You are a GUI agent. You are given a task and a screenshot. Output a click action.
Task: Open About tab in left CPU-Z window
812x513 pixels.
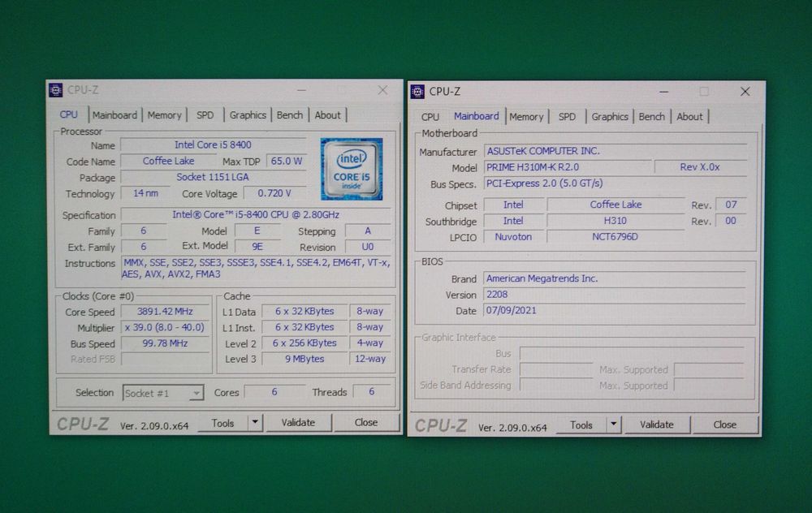328,115
